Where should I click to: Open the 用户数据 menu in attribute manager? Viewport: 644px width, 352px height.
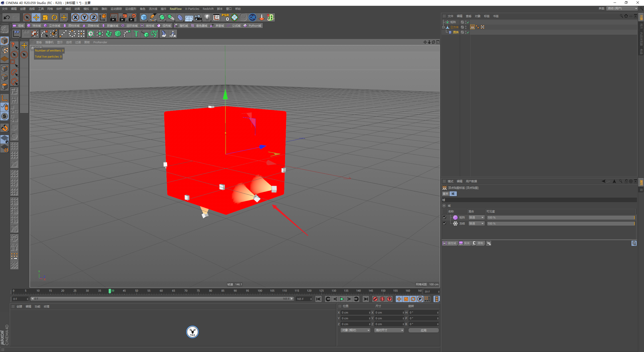pos(471,181)
